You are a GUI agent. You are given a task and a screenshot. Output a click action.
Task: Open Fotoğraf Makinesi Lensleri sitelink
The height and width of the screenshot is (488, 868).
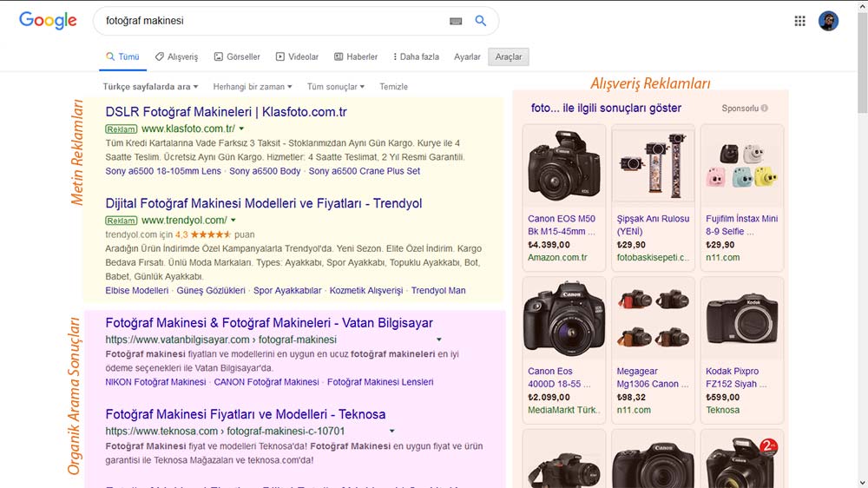380,382
